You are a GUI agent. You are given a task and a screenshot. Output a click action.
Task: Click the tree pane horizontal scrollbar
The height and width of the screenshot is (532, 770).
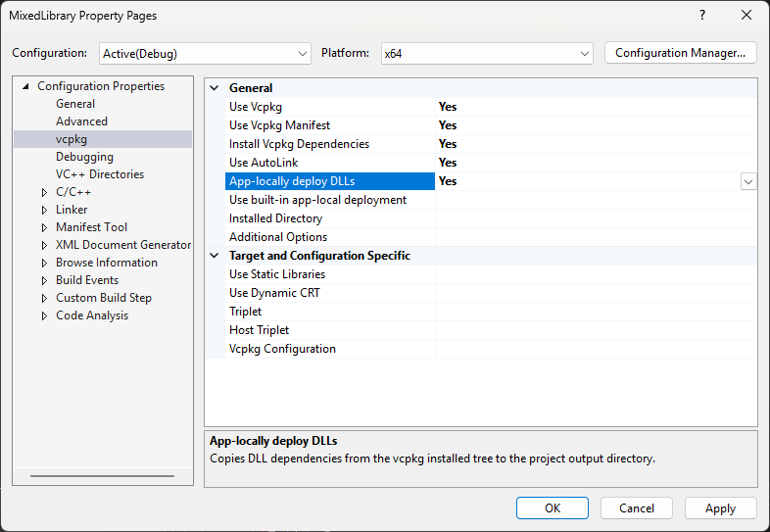click(102, 476)
